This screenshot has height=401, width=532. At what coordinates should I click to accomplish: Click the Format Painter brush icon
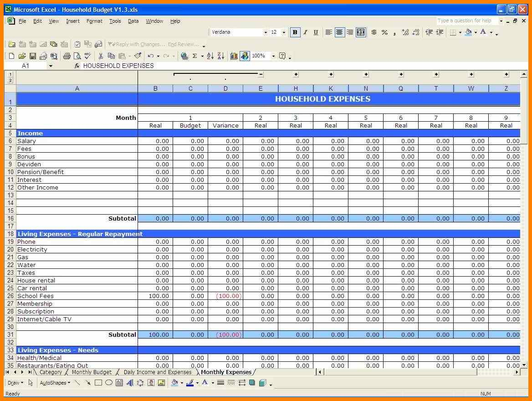pos(138,56)
